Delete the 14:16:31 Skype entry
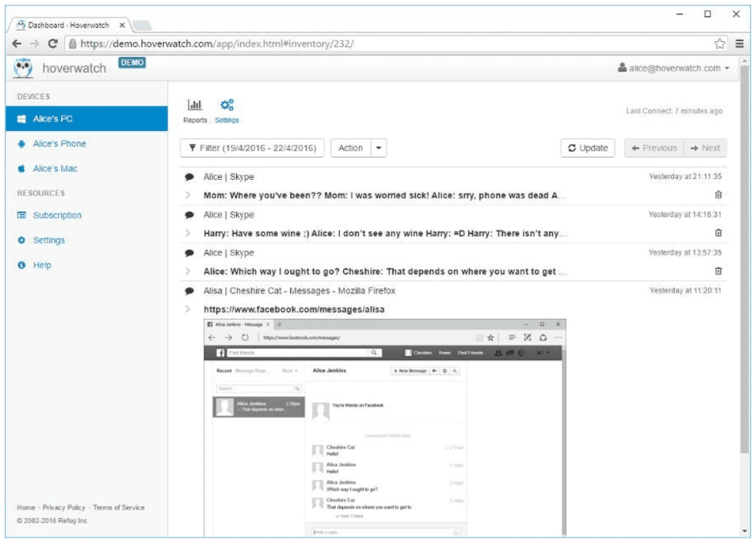Screen dimensions: 756x544 pyautogui.click(x=718, y=233)
